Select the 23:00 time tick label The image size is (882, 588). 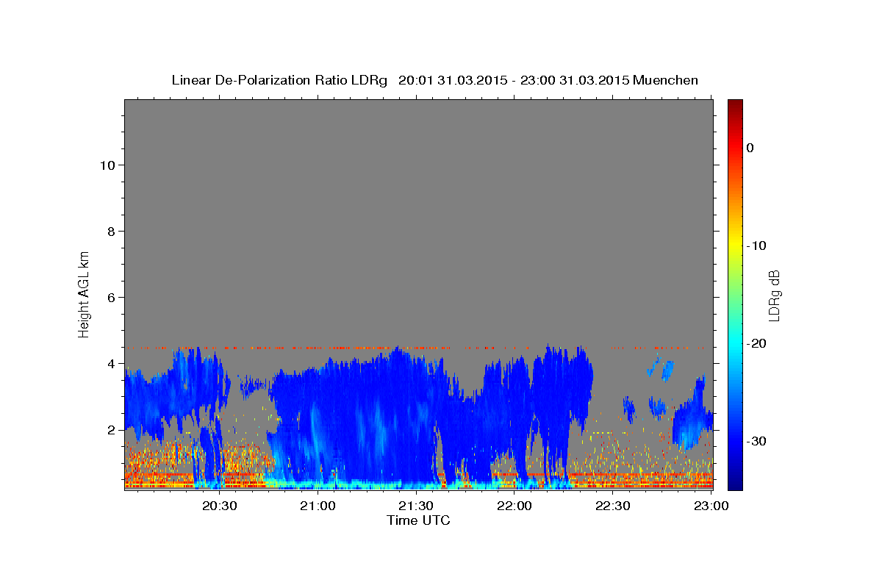[711, 506]
